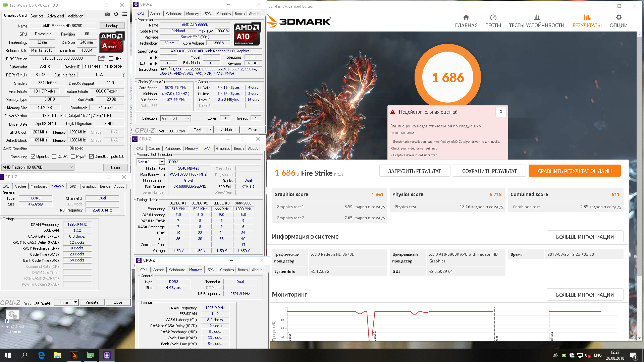Click СОХРАНИТЬ РЕЗУЛЬТАТ button
The height and width of the screenshot is (362, 644).
[x=489, y=171]
